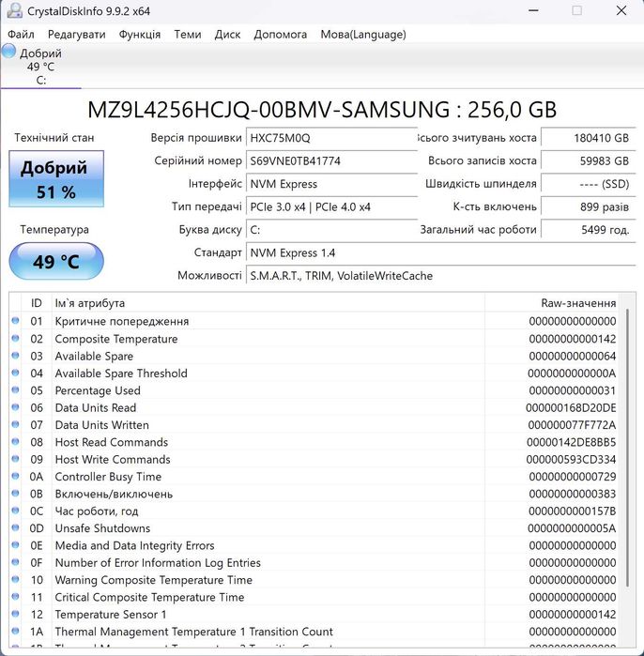Click the firmware field HXC75M0Q

pos(331,138)
